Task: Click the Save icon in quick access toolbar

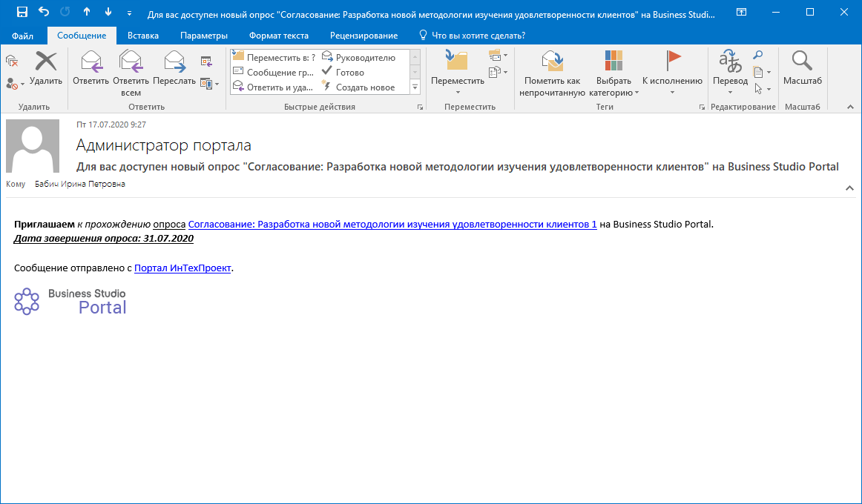Action: [x=22, y=13]
